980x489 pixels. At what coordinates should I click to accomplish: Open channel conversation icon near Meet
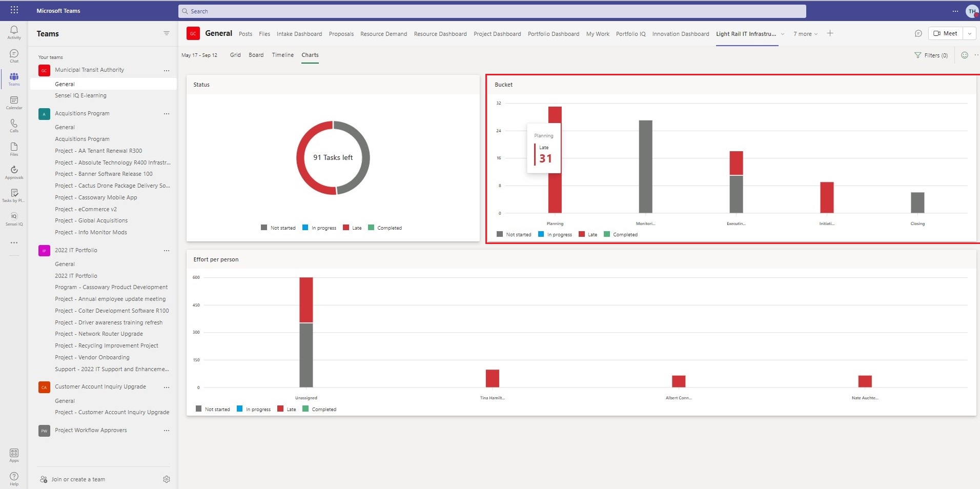918,33
